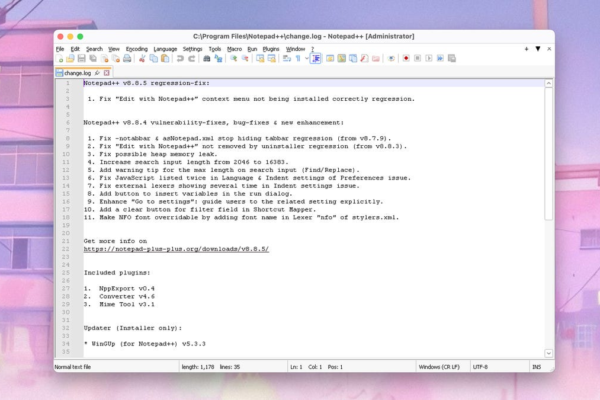Open the Macro menu

point(234,49)
